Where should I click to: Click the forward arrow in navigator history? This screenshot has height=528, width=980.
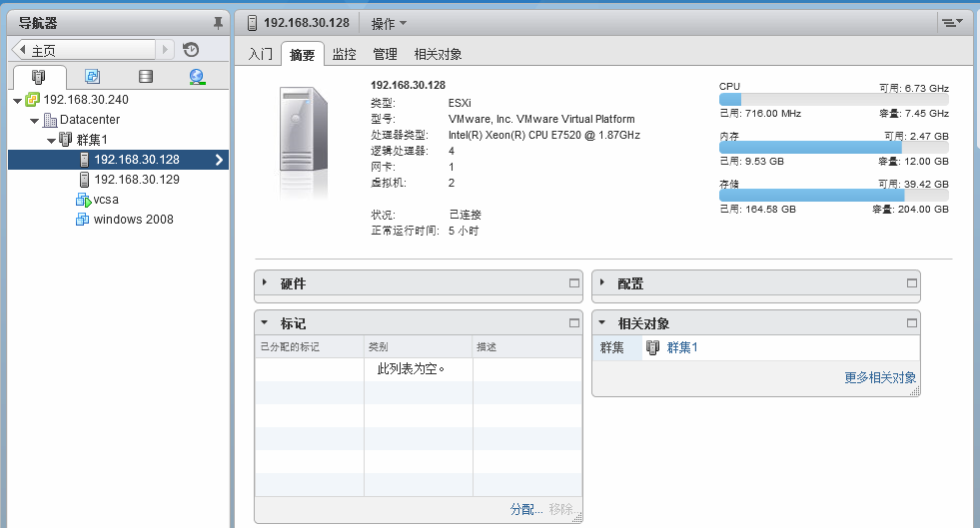pos(165,49)
